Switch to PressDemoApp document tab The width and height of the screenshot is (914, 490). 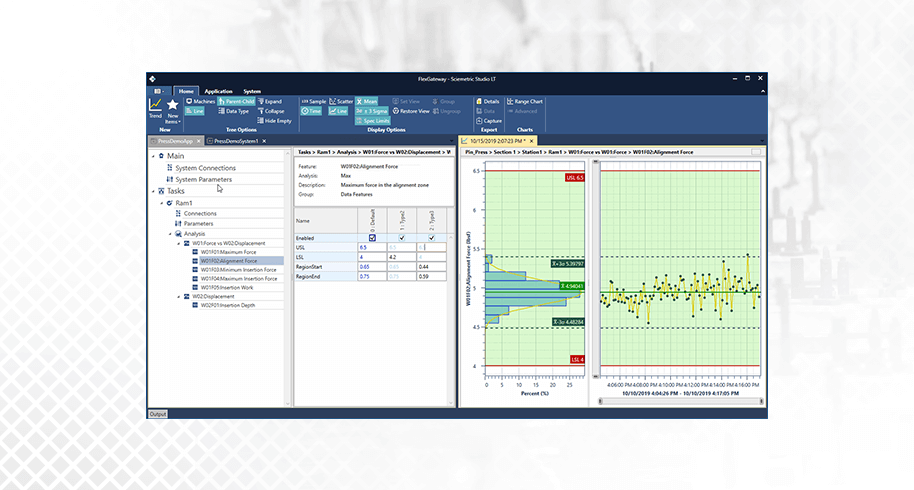pyautogui.click(x=175, y=141)
